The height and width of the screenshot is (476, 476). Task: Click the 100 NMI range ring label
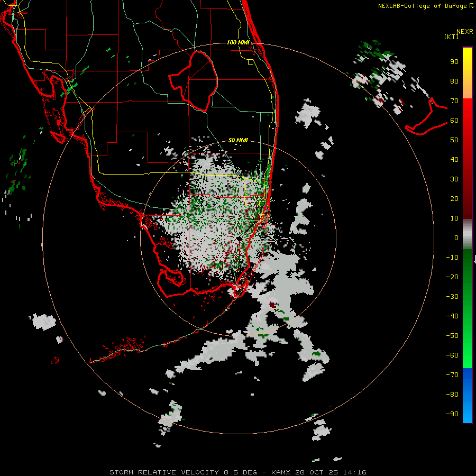click(x=238, y=42)
